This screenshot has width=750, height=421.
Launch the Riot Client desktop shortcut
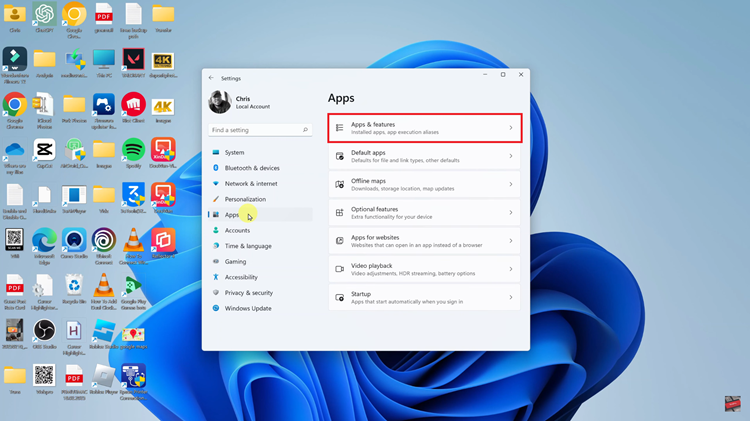tap(133, 108)
